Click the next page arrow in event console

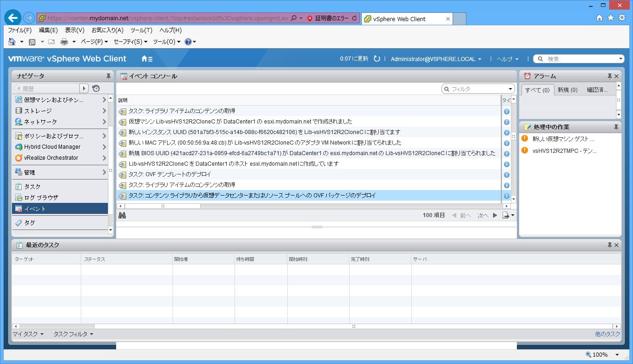point(495,215)
